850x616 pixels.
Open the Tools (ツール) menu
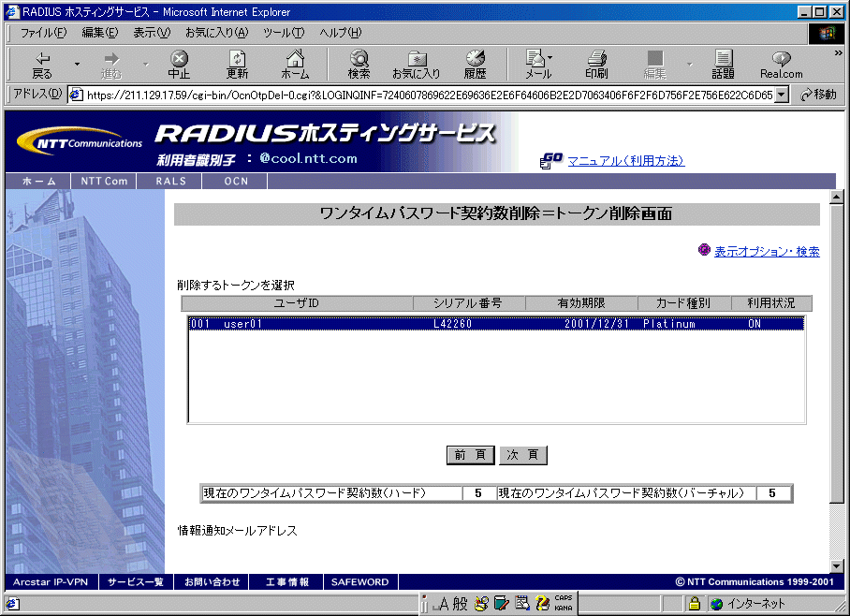[283, 33]
